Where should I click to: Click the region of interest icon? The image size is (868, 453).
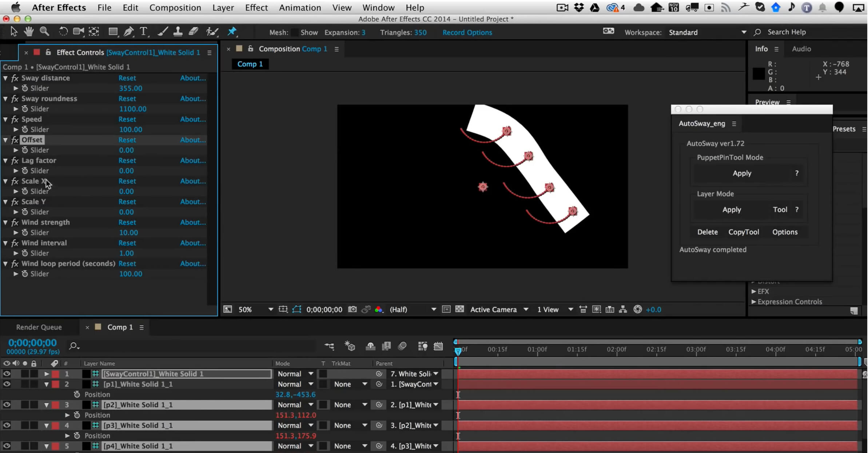pyautogui.click(x=446, y=310)
